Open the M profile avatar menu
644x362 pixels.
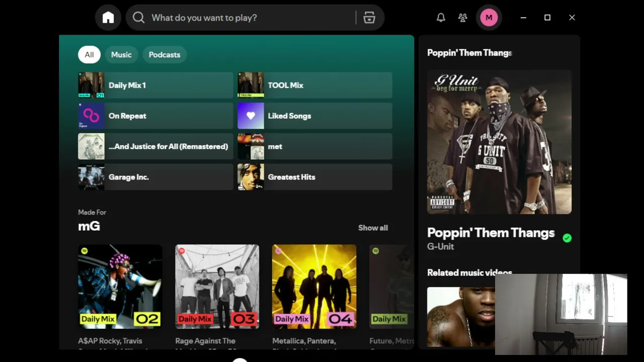coord(489,18)
